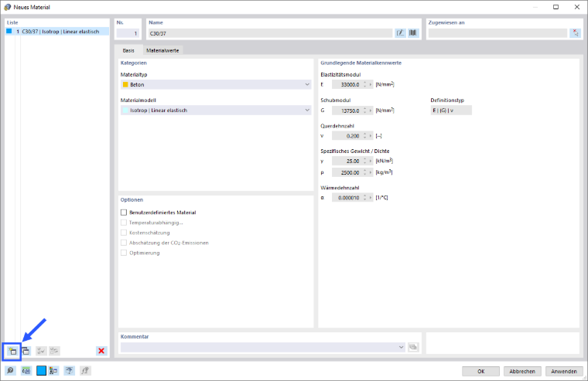Copy the selected material entry

click(26, 351)
